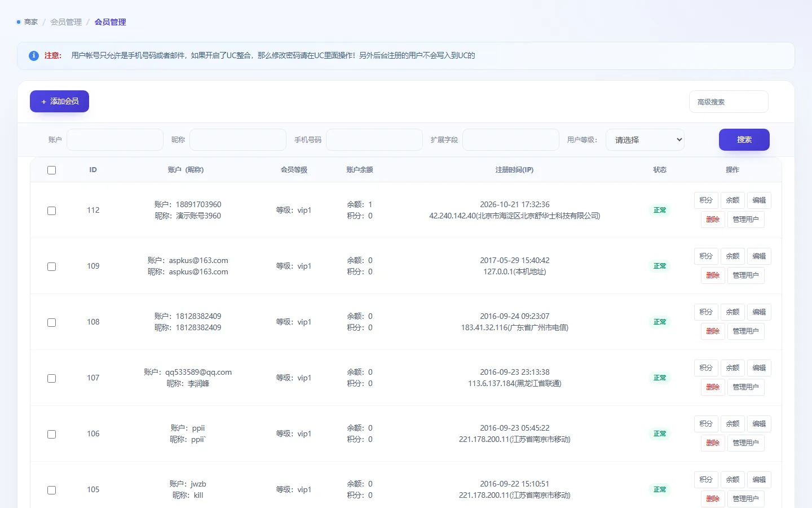Click 余额 for member 107

(732, 368)
